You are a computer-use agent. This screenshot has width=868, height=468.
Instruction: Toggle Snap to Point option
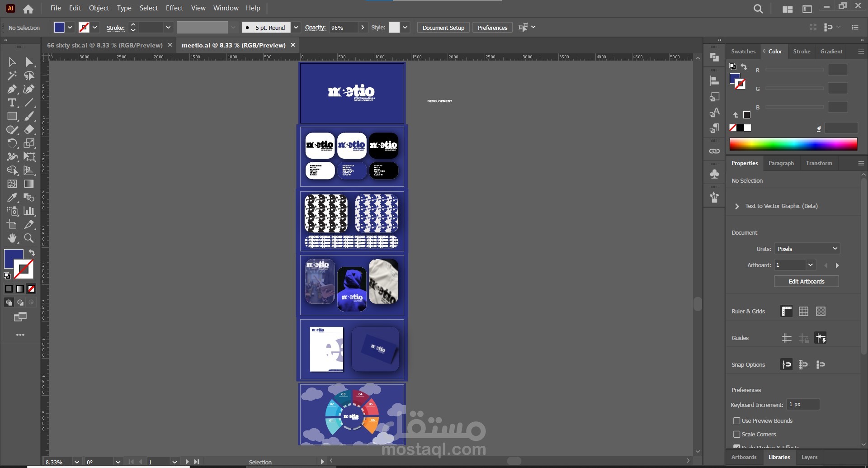pyautogui.click(x=787, y=364)
